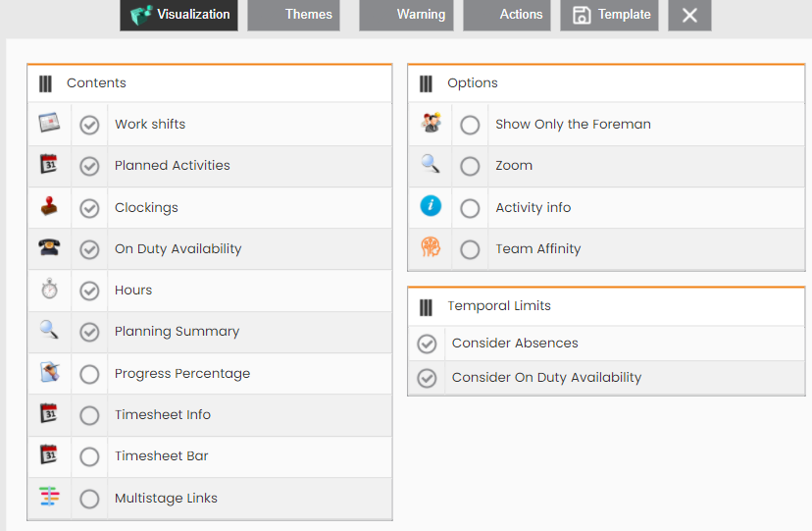Close the settings panel with the X button

point(689,15)
